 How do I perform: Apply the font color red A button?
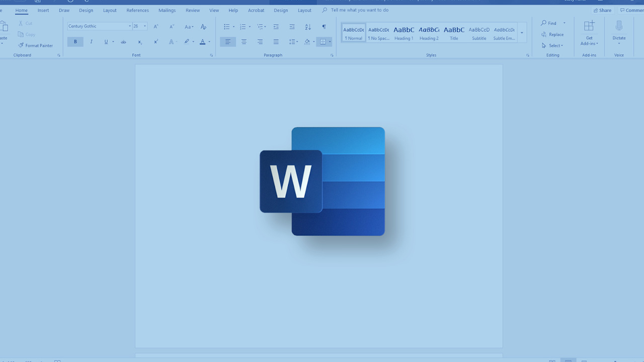tap(203, 42)
